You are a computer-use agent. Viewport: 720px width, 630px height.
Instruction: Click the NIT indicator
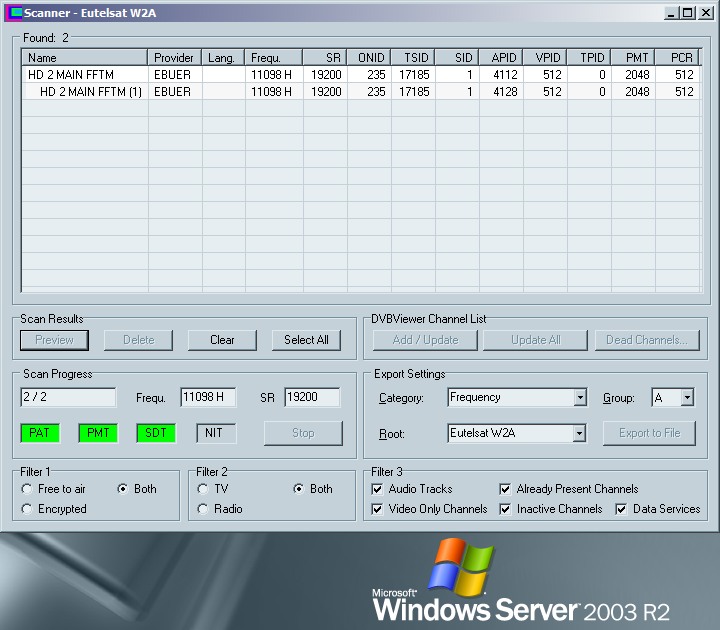(x=216, y=433)
